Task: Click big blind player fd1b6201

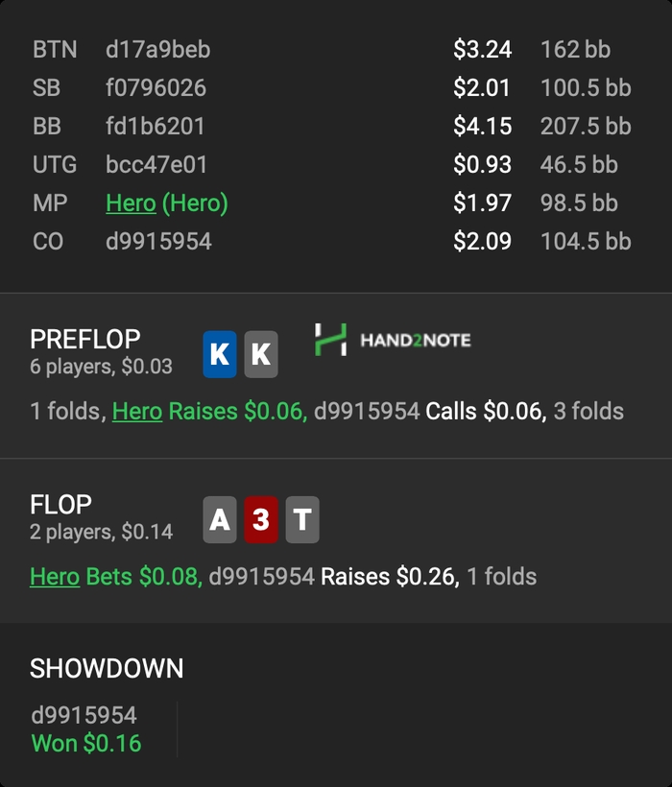Action: (155, 127)
